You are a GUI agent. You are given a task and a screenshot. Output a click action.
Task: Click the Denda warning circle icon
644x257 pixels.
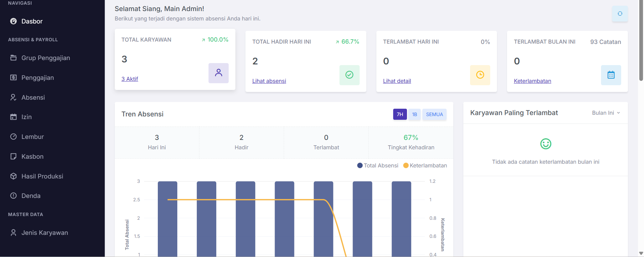(x=13, y=196)
